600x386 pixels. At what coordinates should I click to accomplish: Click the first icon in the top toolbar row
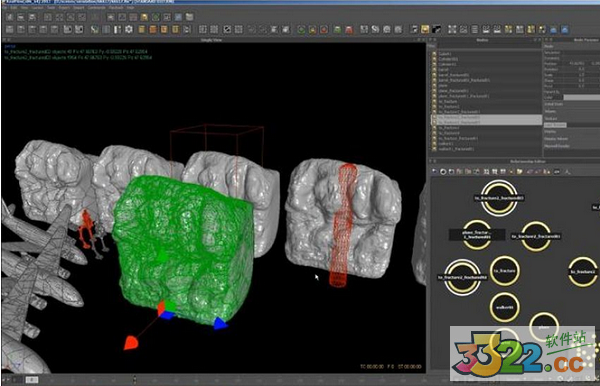click(10, 17)
